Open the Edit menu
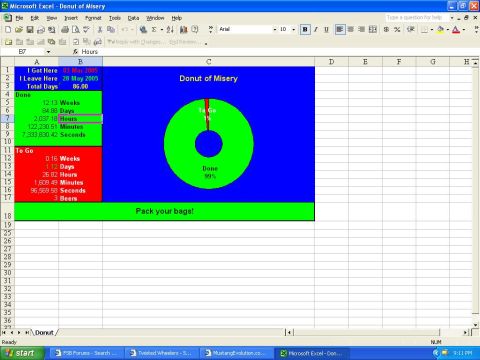The height and width of the screenshot is (360, 480). click(35, 18)
